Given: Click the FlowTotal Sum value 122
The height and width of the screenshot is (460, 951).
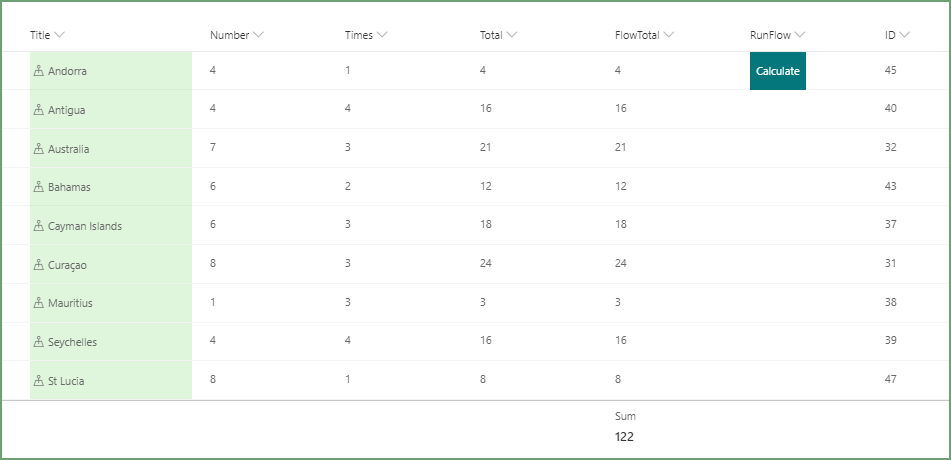Looking at the screenshot, I should [624, 437].
